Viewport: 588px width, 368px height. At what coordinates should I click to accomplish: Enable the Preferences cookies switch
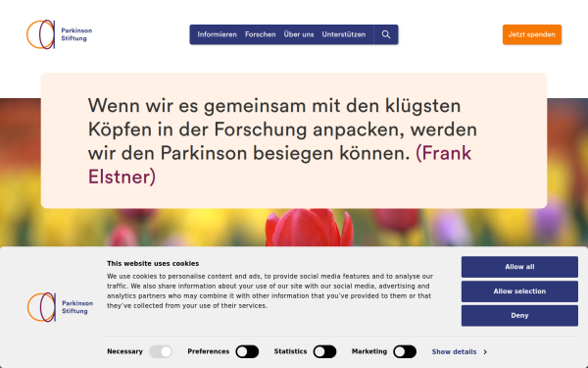click(247, 352)
